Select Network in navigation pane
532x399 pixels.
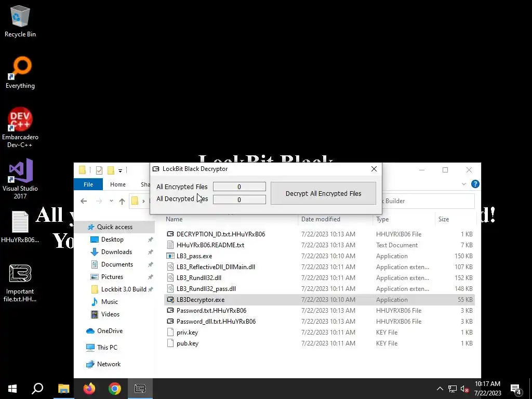(109, 364)
